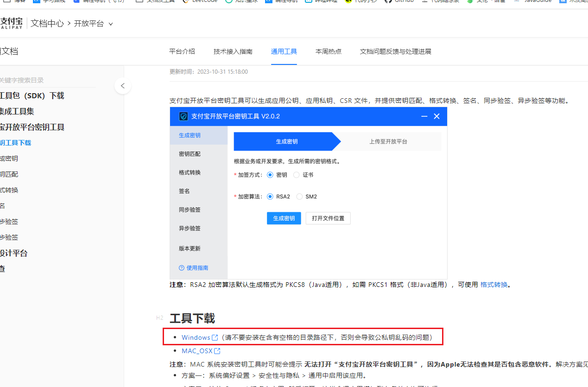Click the 文档中心 breadcrumb
The image size is (588, 387).
[x=47, y=24]
